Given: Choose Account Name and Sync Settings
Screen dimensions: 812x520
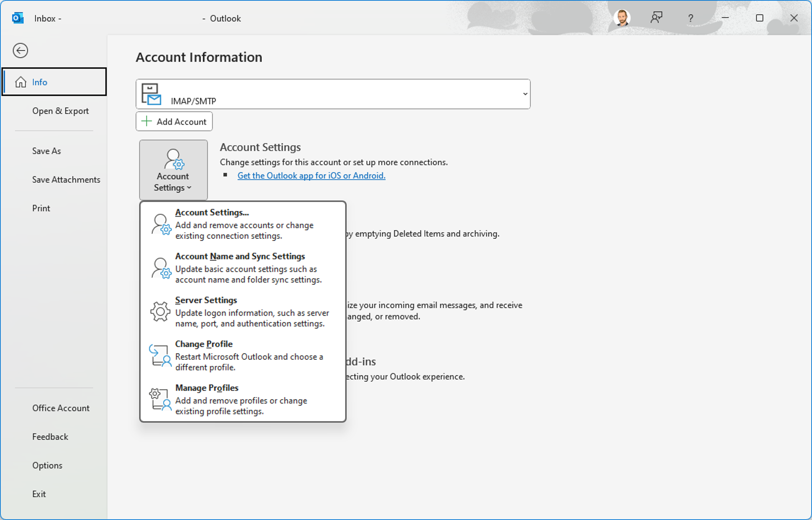Looking at the screenshot, I should point(243,268).
